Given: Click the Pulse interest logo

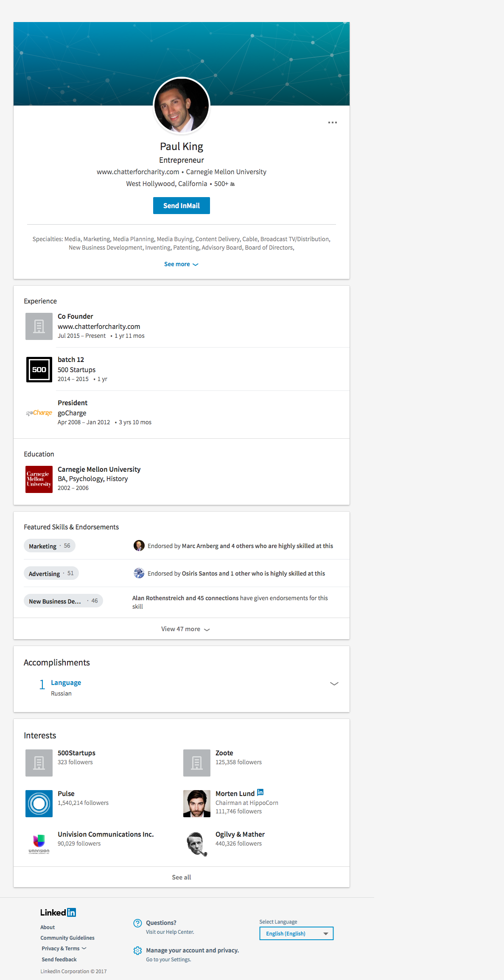Looking at the screenshot, I should coord(39,803).
